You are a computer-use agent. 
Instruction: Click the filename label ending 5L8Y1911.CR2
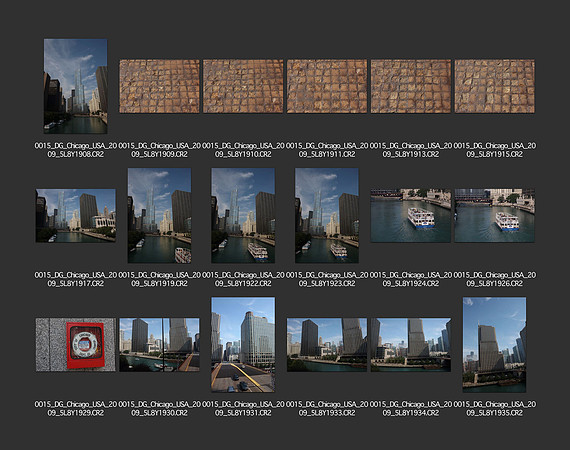[327, 150]
